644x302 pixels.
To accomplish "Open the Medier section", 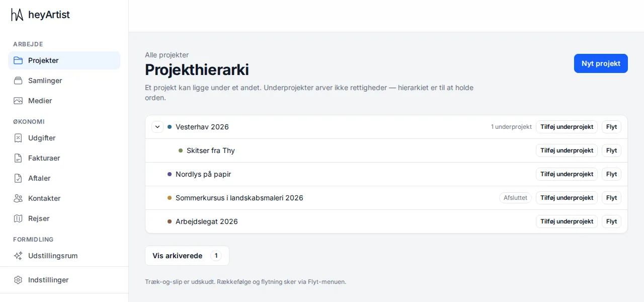I will (x=64, y=101).
